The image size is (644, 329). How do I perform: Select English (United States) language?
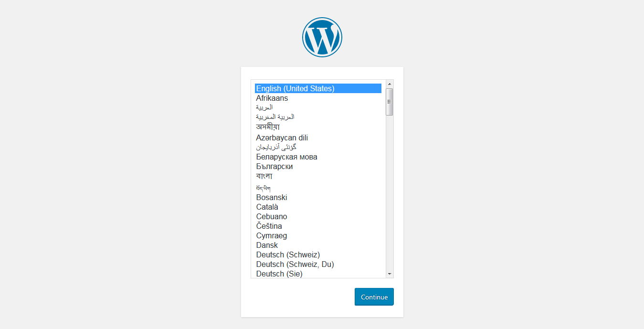coord(295,88)
